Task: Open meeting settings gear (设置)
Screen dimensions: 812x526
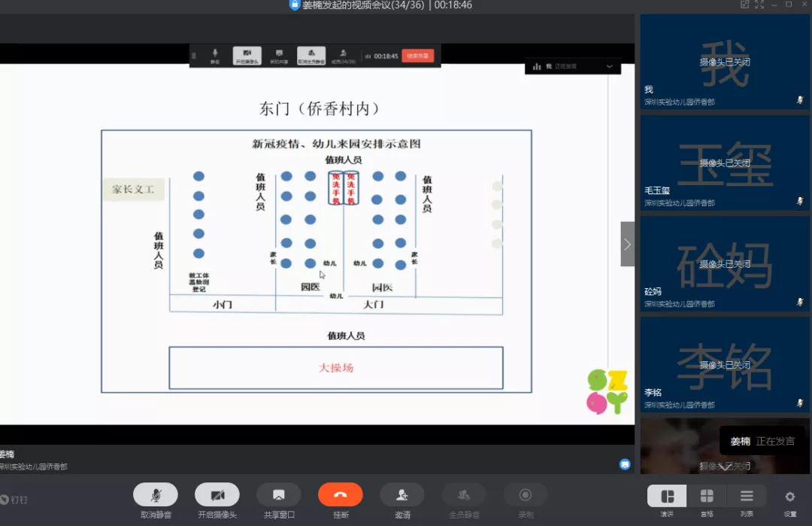Action: [789, 497]
